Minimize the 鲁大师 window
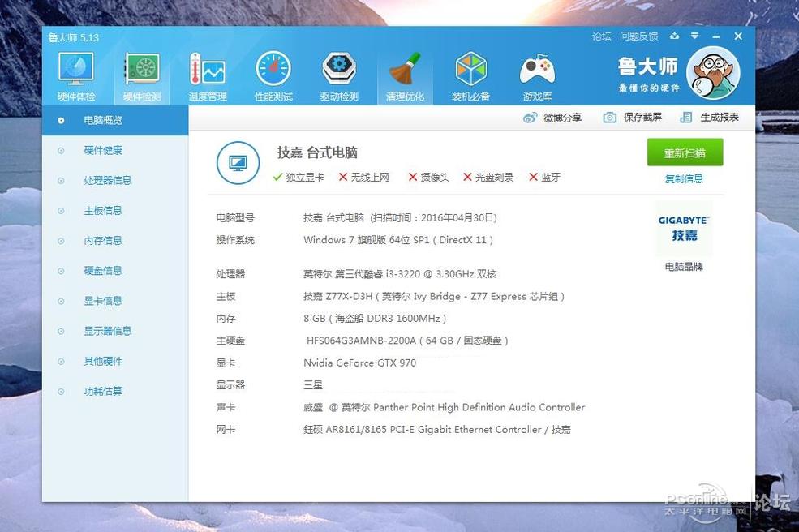The height and width of the screenshot is (532, 799). 716,36
